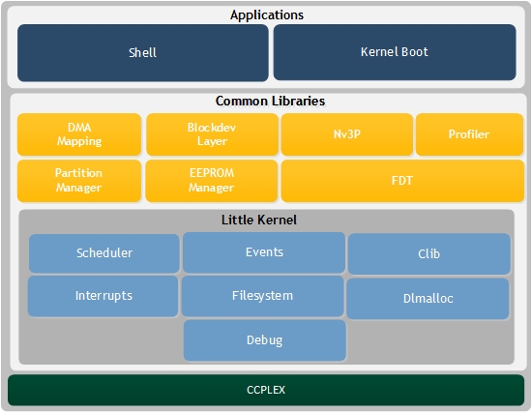This screenshot has width=532, height=412.
Task: Select the Kernel Boot block
Action: point(395,52)
